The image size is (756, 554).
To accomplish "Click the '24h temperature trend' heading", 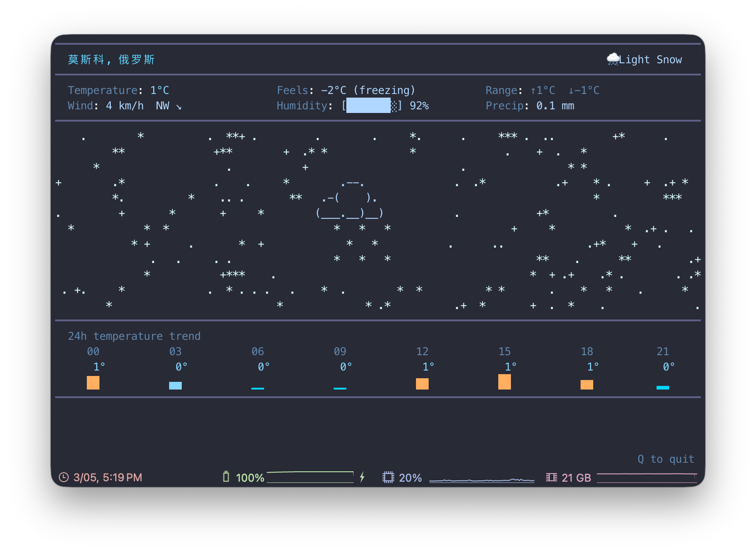I will (x=134, y=336).
